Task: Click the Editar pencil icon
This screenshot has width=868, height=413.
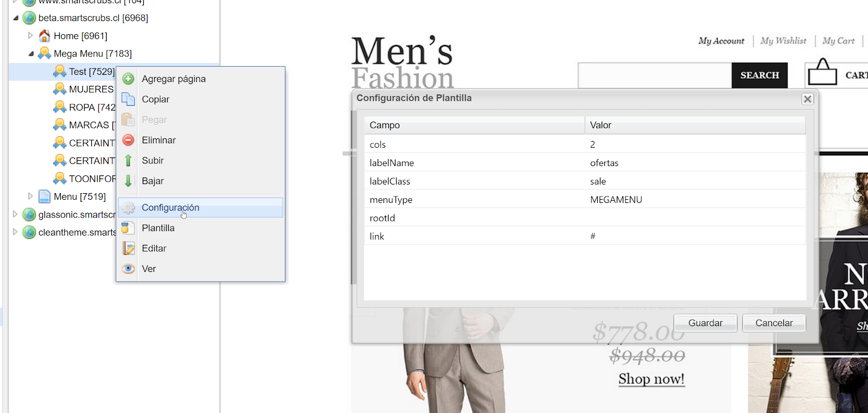Action: coord(129,249)
